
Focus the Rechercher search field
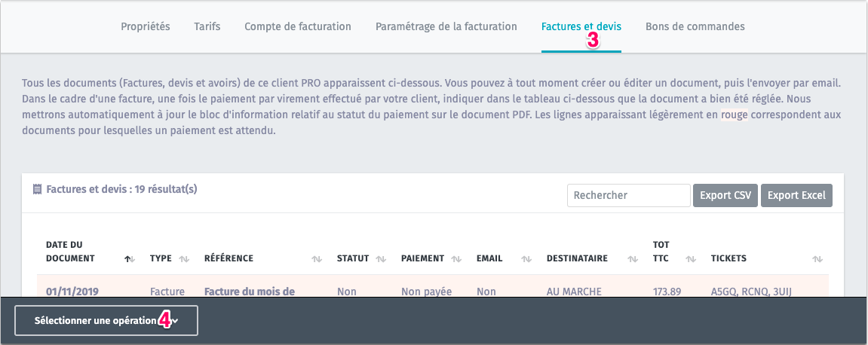pos(628,195)
